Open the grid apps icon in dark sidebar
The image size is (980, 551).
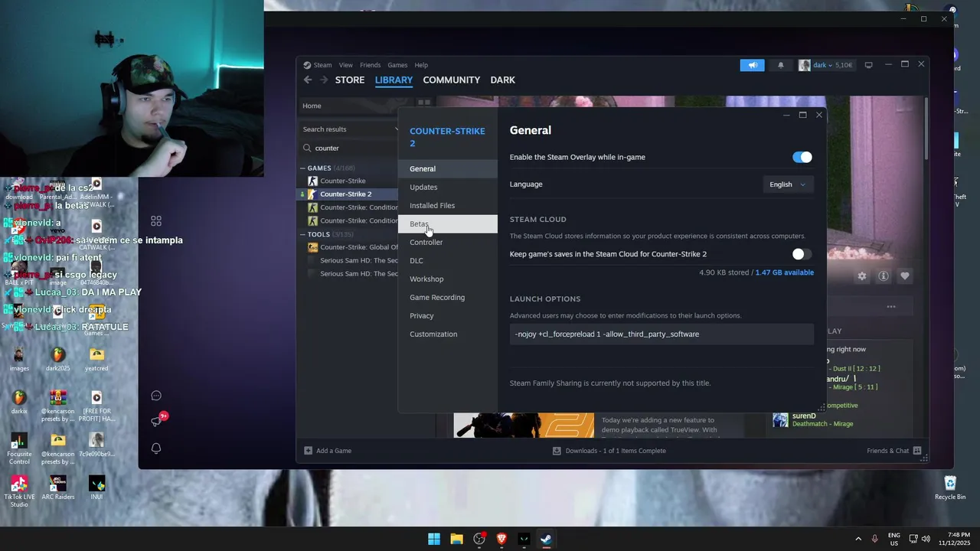pyautogui.click(x=156, y=221)
